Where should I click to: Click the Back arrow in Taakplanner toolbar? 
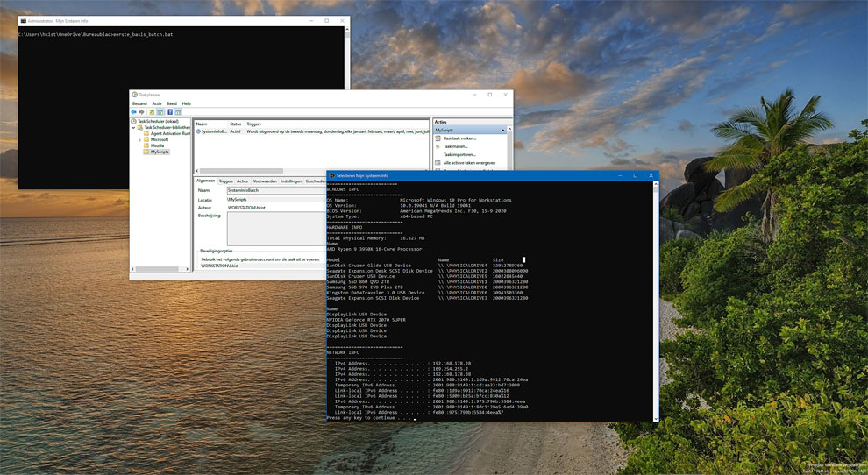(133, 112)
